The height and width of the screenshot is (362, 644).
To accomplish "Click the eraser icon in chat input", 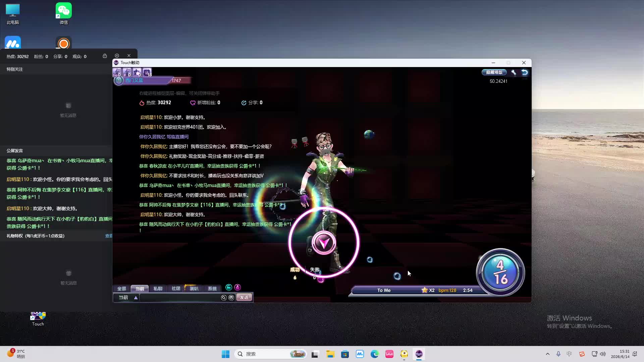I will point(224,298).
